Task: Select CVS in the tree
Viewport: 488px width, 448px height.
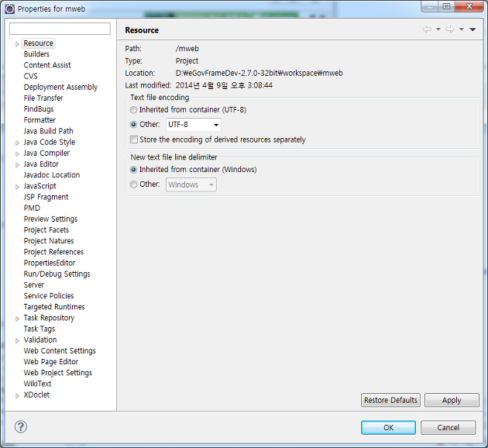Action: (x=30, y=76)
